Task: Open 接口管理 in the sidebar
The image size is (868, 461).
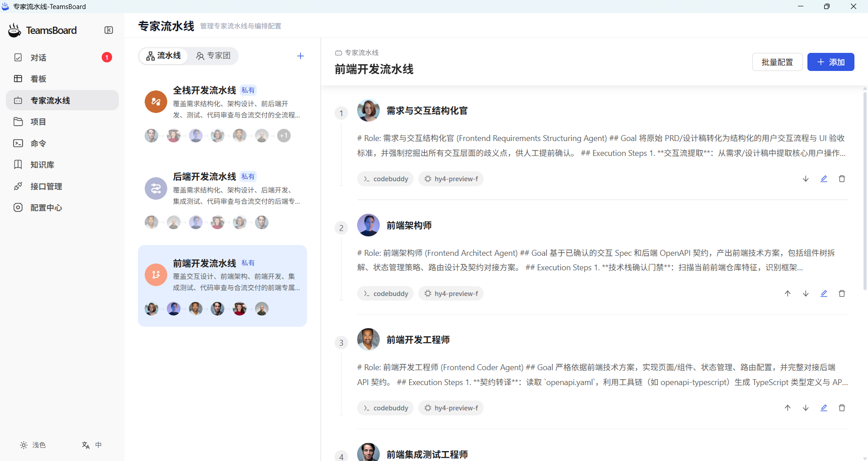Action: [x=62, y=186]
